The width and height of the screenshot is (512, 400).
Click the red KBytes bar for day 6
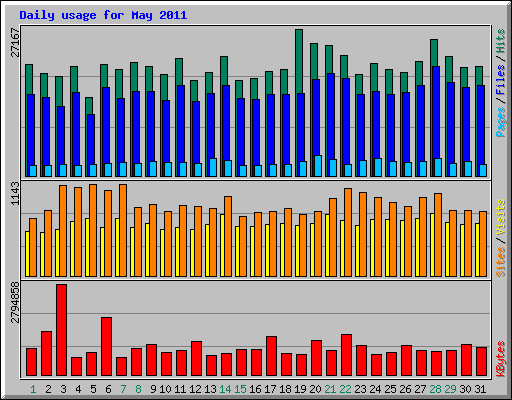point(106,347)
